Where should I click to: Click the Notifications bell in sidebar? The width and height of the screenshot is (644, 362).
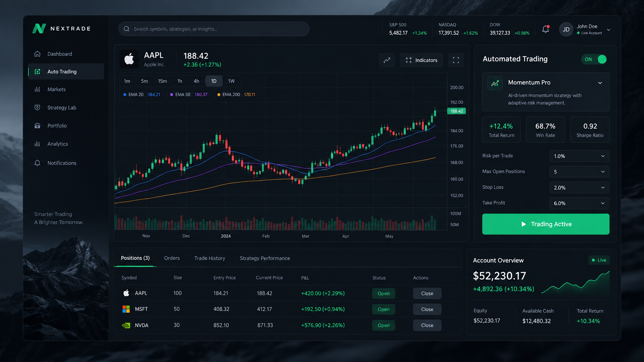click(37, 163)
